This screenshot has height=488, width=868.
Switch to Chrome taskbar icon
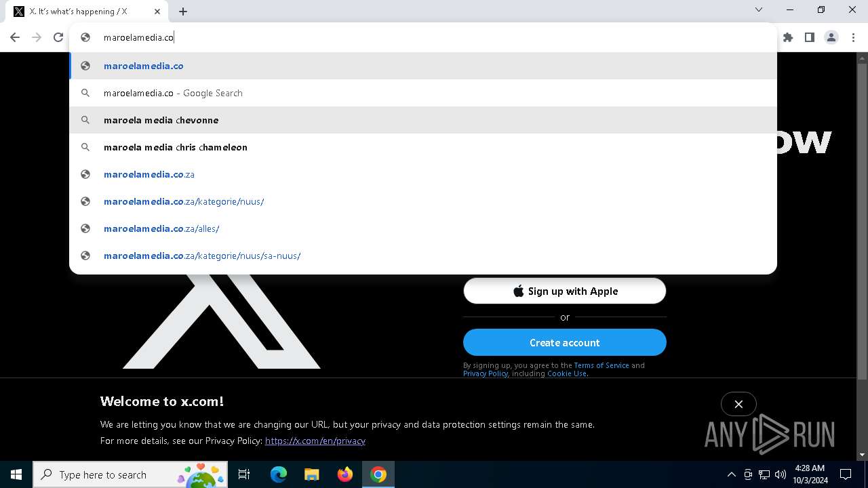coord(378,474)
